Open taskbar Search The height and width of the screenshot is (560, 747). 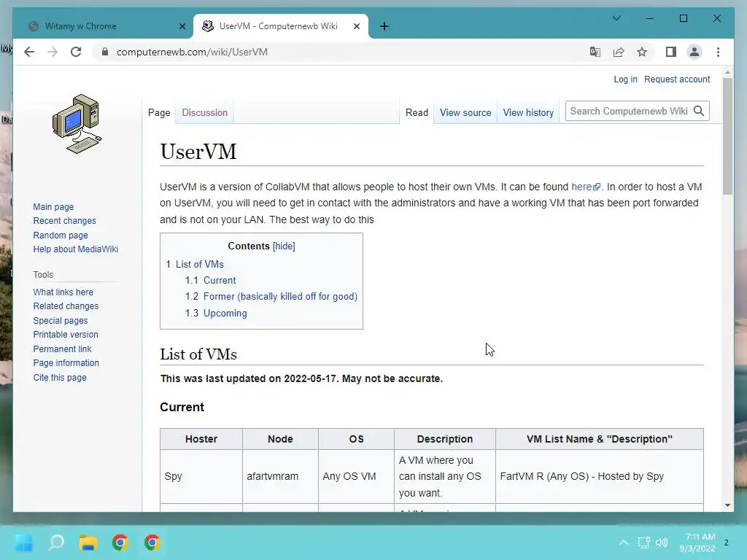tap(56, 542)
